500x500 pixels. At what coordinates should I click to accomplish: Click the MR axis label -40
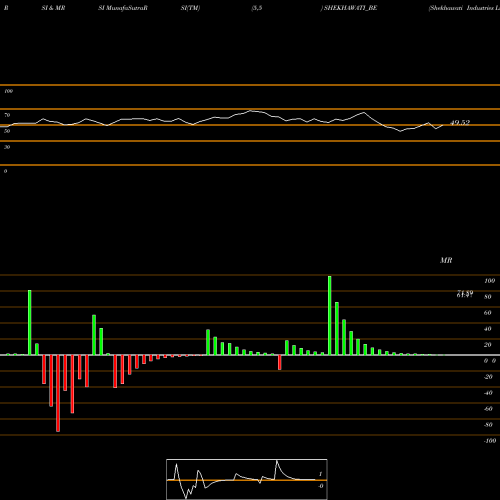(488, 393)
